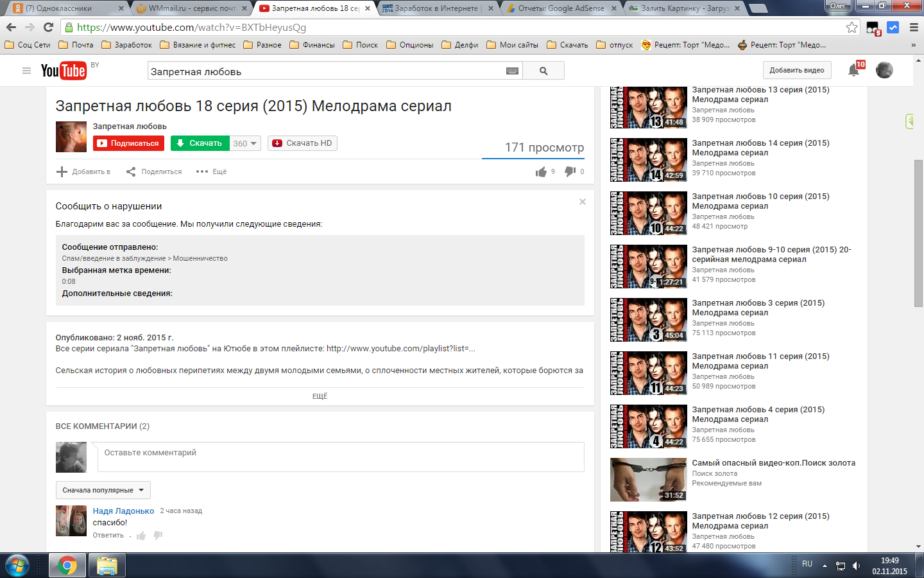Image resolution: width=924 pixels, height=578 pixels.
Task: Open the playlist link in the description
Action: (x=401, y=349)
